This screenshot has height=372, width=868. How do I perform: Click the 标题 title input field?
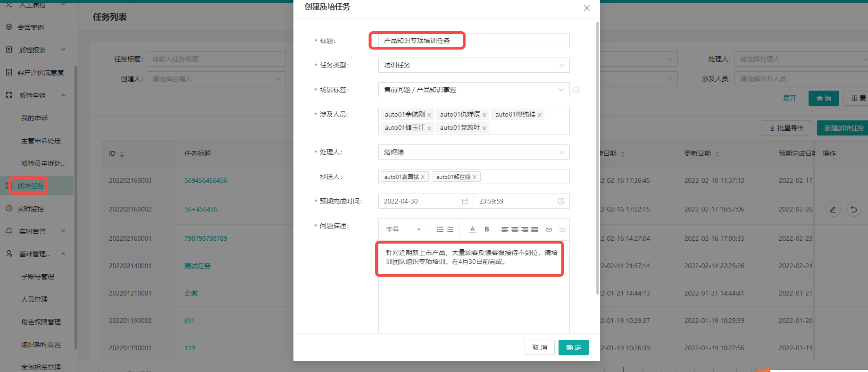pos(474,41)
